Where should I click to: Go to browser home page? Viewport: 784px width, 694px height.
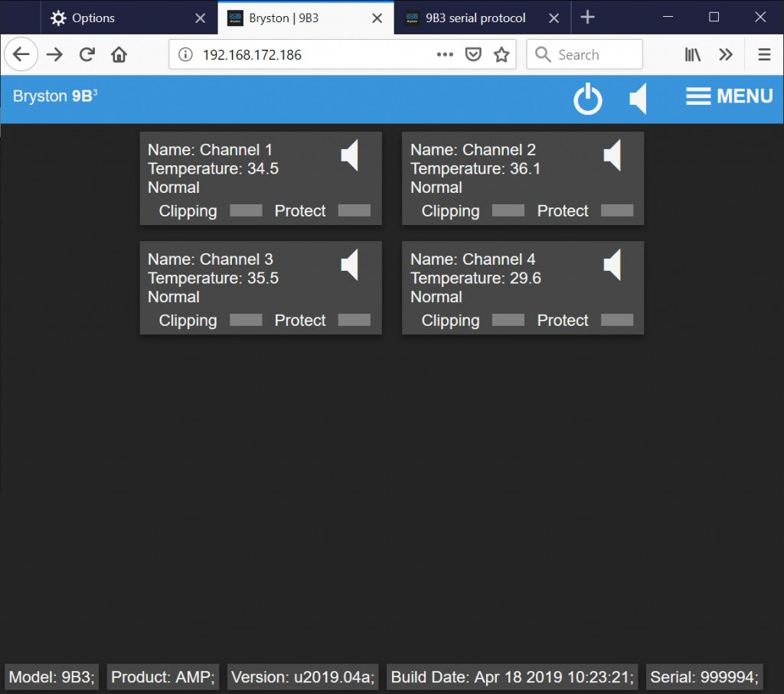[119, 54]
